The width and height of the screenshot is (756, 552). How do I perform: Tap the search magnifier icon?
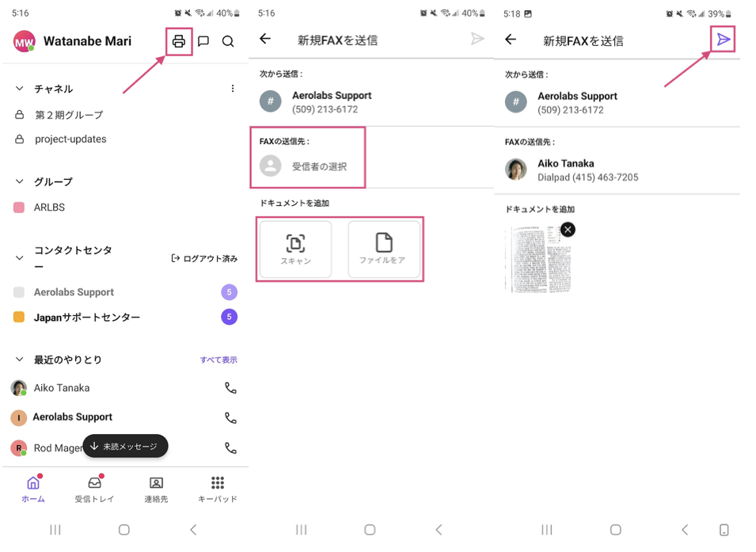coord(228,41)
